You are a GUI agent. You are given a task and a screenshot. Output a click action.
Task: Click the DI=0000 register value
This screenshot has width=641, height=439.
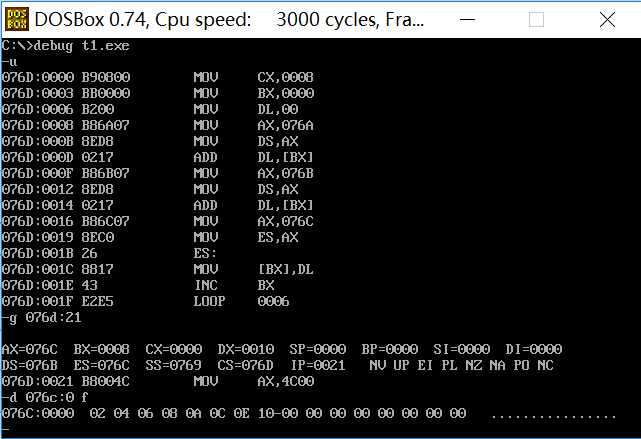[533, 349]
